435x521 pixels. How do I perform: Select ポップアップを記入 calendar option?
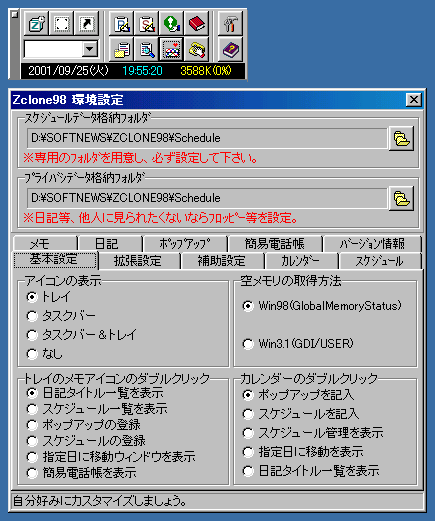tap(298, 395)
